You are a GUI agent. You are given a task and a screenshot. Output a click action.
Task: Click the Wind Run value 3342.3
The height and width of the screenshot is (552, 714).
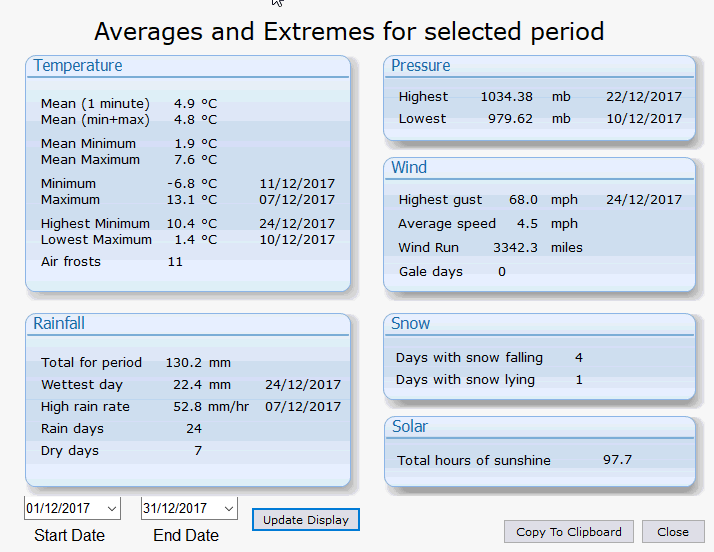pyautogui.click(x=515, y=247)
